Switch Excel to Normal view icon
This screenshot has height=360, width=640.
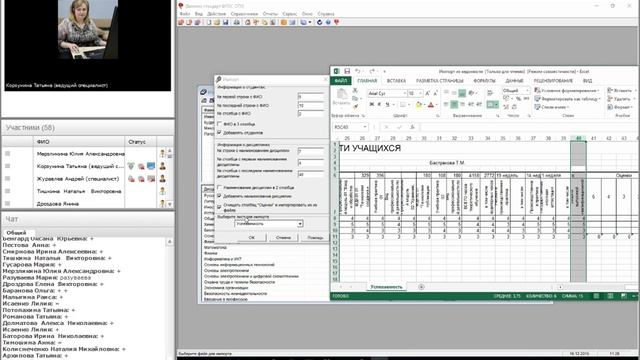596,296
